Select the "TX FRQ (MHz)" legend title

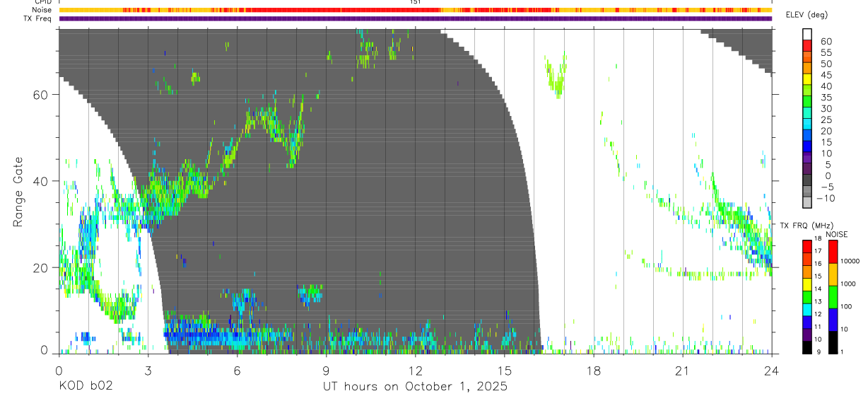click(807, 225)
